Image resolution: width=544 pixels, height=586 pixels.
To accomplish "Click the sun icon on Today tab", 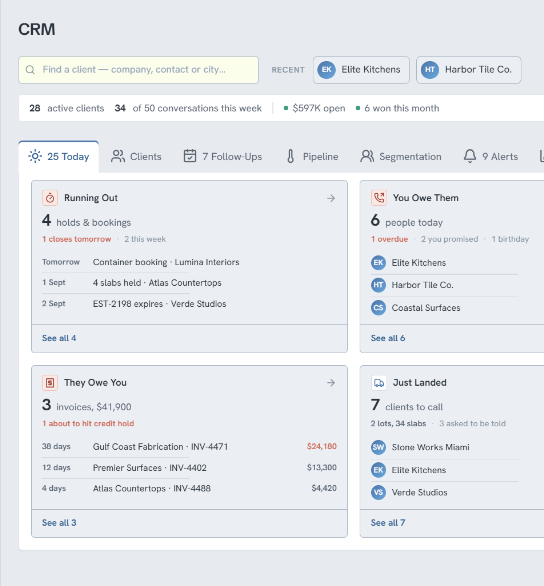I will point(35,156).
